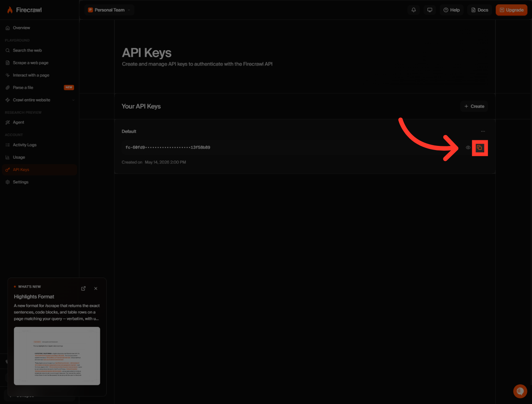This screenshot has height=404, width=532.
Task: Click the Settings gear icon
Action: tap(7, 182)
